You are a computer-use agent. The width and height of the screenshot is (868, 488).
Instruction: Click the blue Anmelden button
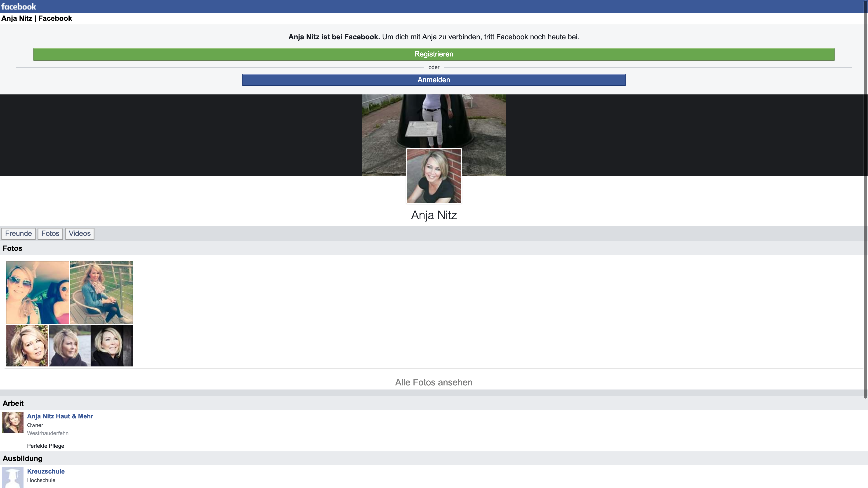coord(434,80)
